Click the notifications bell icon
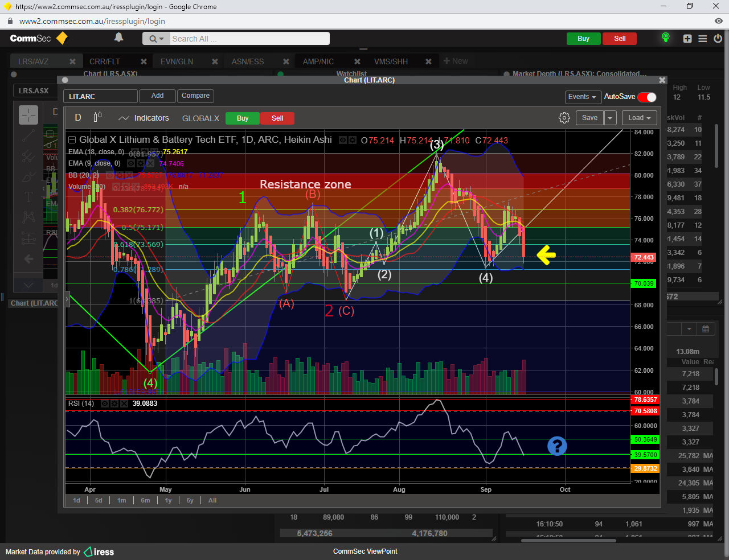 pyautogui.click(x=118, y=38)
